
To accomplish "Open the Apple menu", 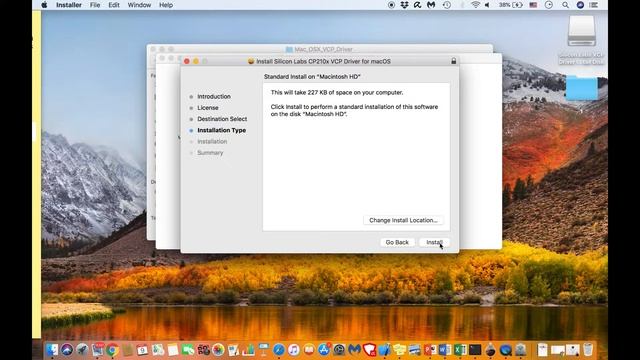I will pos(44,5).
